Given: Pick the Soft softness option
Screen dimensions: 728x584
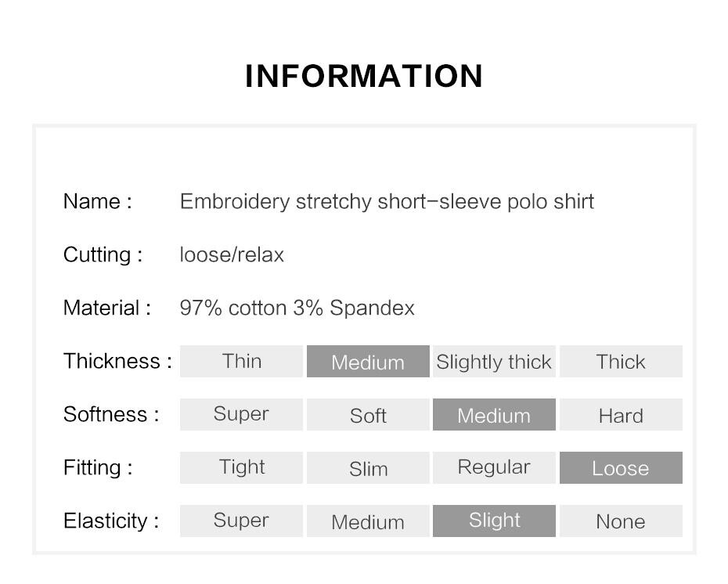Looking at the screenshot, I should [368, 415].
